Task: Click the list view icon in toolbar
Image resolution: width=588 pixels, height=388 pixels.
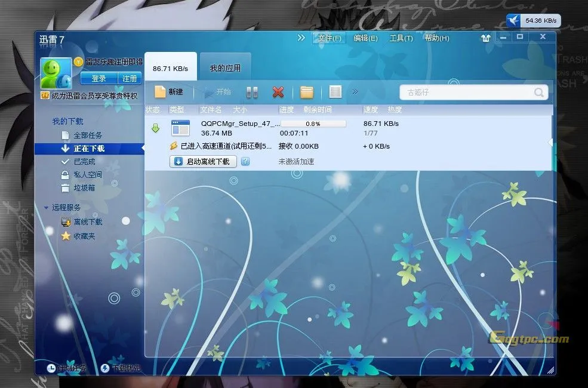Action: 335,92
